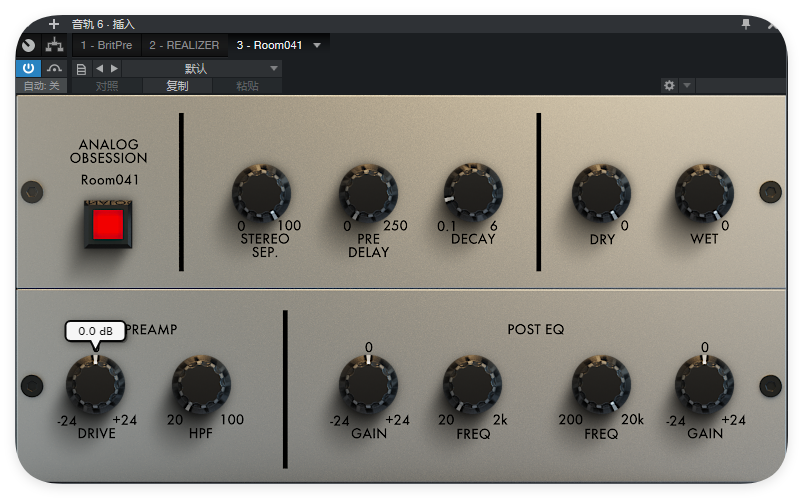Viewport: 803px width, 499px height.
Task: Click the DRY level knob
Action: click(602, 193)
